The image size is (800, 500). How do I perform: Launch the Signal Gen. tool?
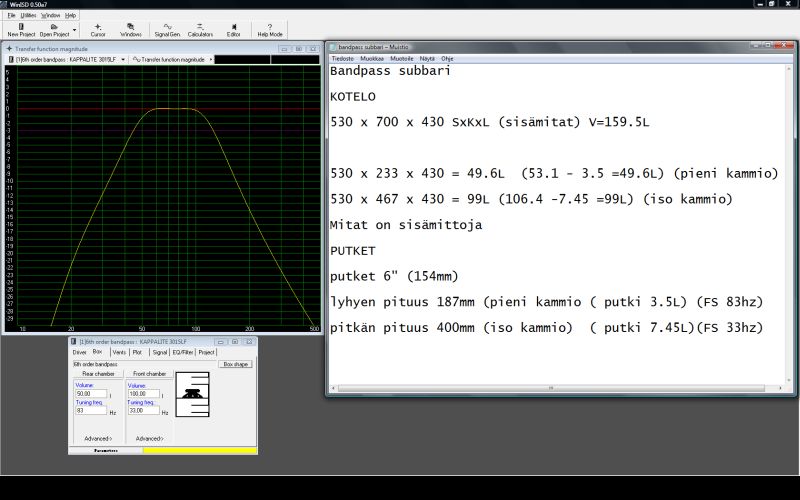click(x=167, y=29)
